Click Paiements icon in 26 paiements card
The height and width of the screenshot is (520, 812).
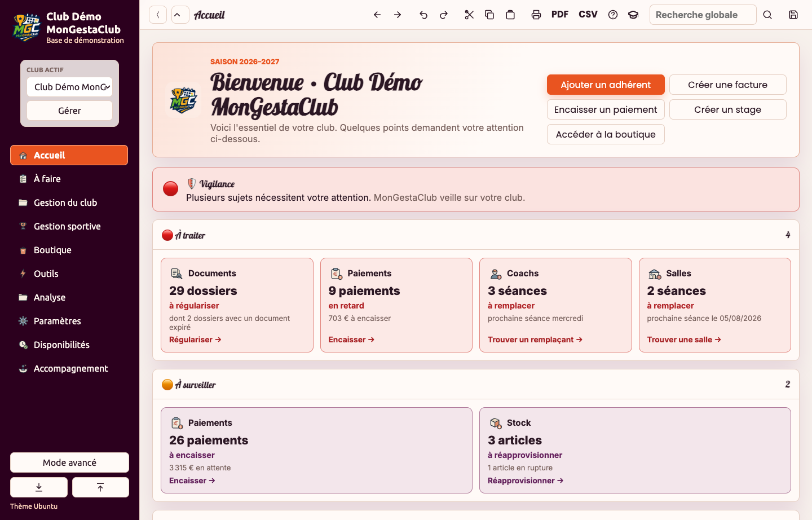coord(176,423)
